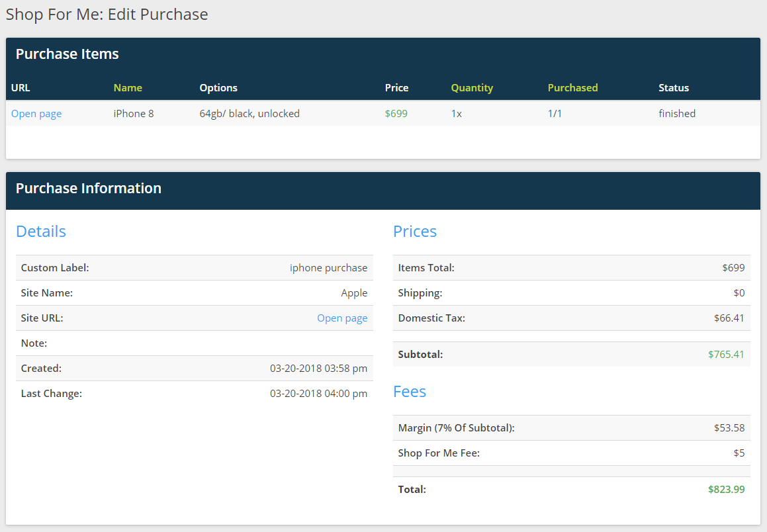Sort by the Quantity column header
This screenshot has width=767, height=532.
tap(472, 88)
